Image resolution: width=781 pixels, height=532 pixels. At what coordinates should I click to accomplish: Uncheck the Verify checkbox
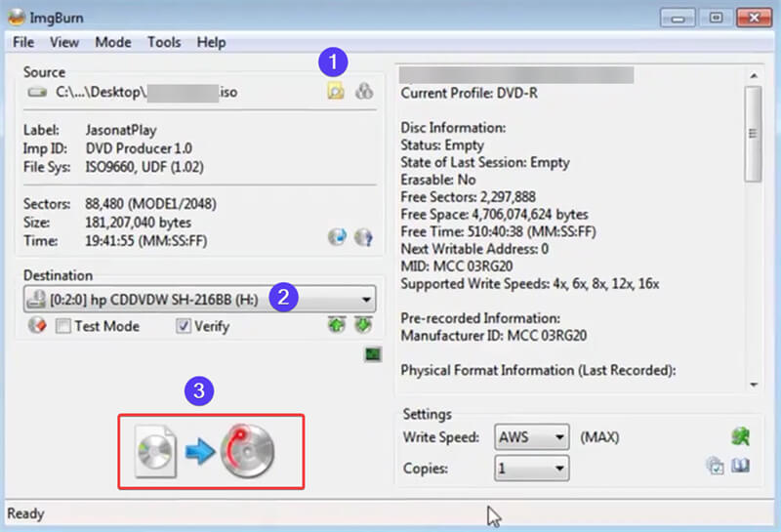[x=184, y=326]
